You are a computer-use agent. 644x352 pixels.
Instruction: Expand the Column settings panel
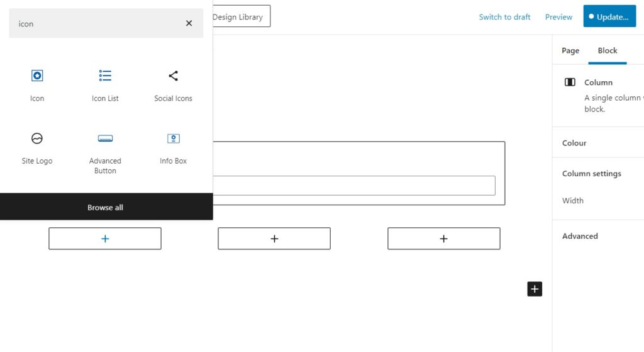[591, 174]
